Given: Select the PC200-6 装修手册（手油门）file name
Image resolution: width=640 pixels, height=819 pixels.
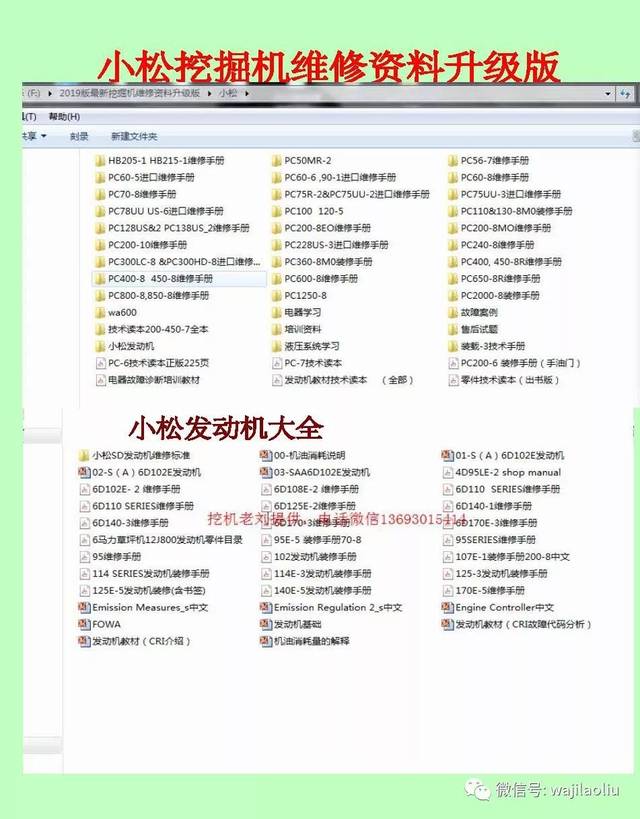Looking at the screenshot, I should [x=521, y=363].
